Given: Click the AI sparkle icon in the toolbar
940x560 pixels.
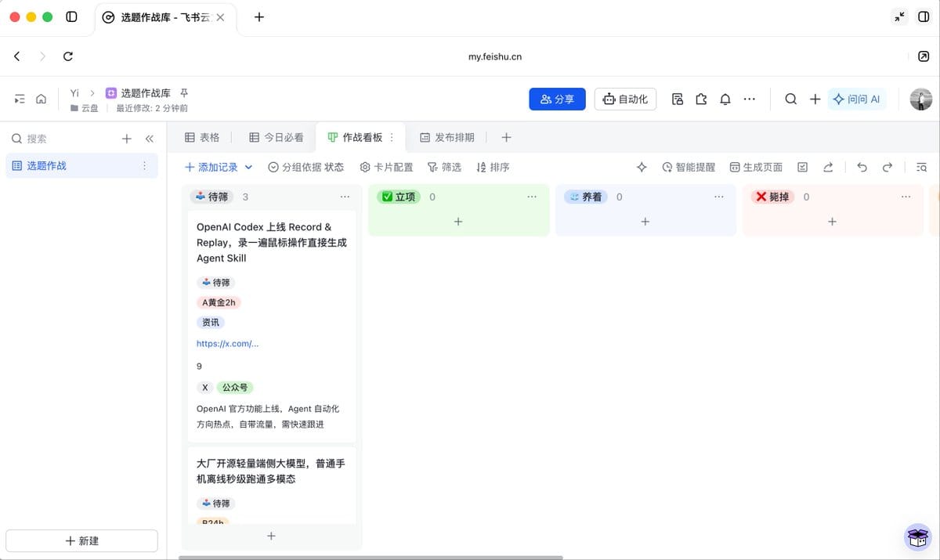Looking at the screenshot, I should point(642,167).
